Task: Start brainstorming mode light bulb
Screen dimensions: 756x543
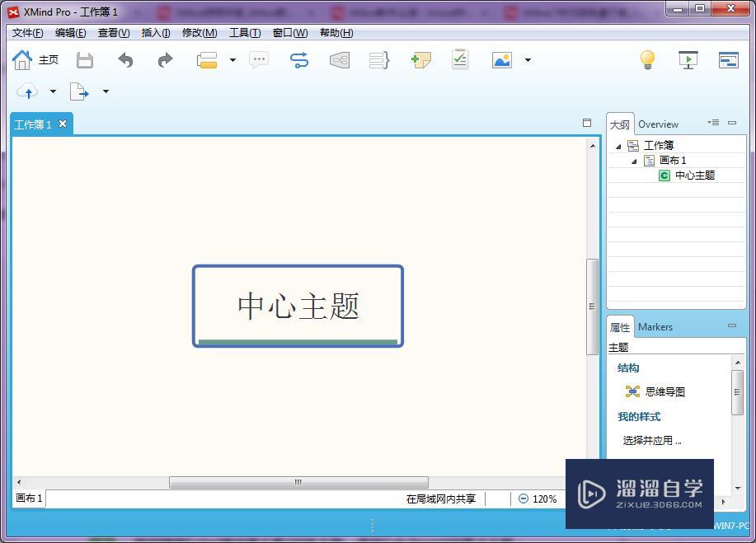Action: point(647,60)
